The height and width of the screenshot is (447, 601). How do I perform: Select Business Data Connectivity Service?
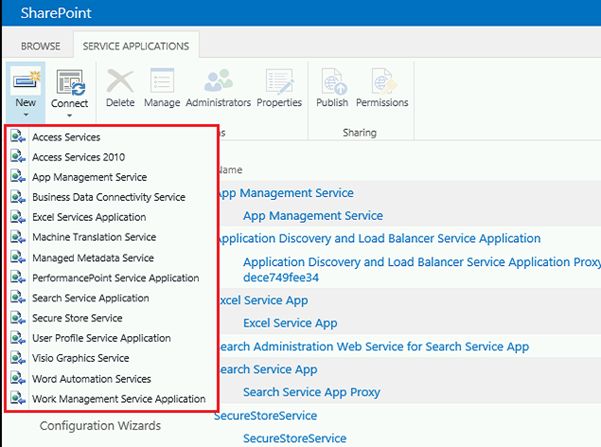(x=108, y=197)
